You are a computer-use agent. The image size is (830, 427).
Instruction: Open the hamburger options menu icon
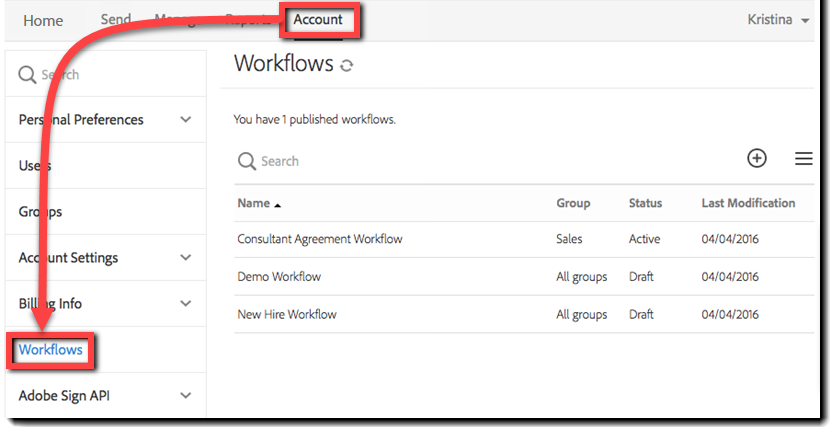(804, 158)
